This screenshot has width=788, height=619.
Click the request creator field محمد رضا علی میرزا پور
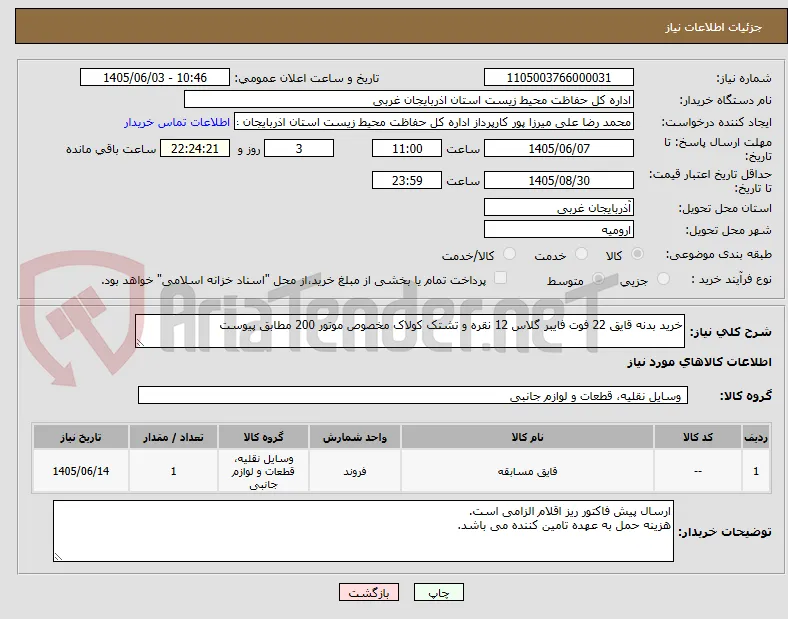coord(434,122)
